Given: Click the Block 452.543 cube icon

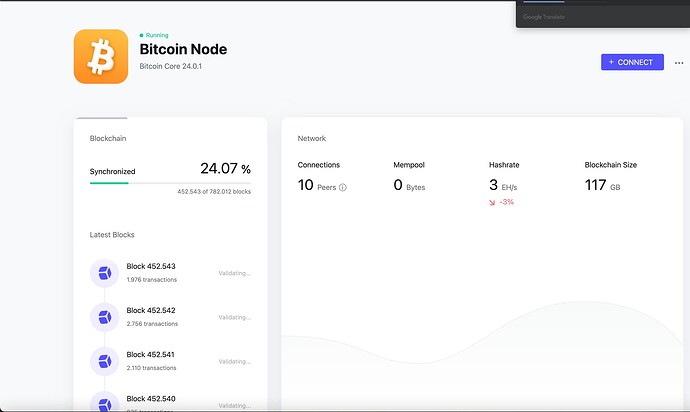Looking at the screenshot, I should point(105,273).
